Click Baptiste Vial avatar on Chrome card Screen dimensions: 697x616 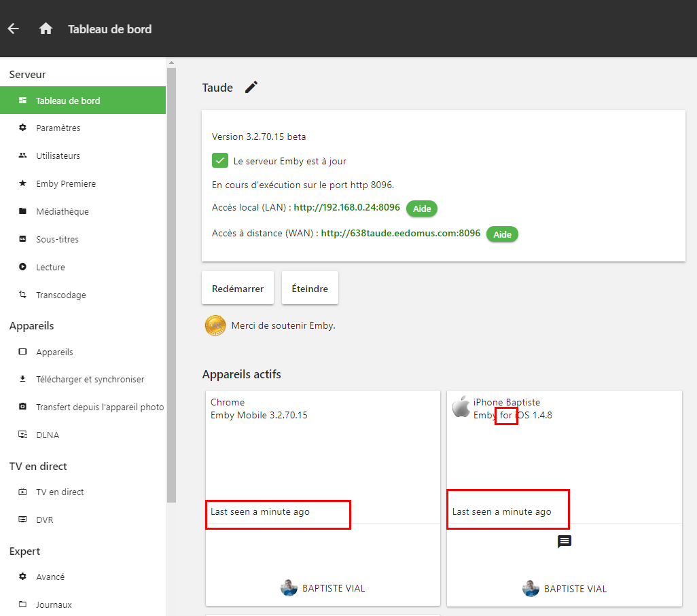click(289, 587)
